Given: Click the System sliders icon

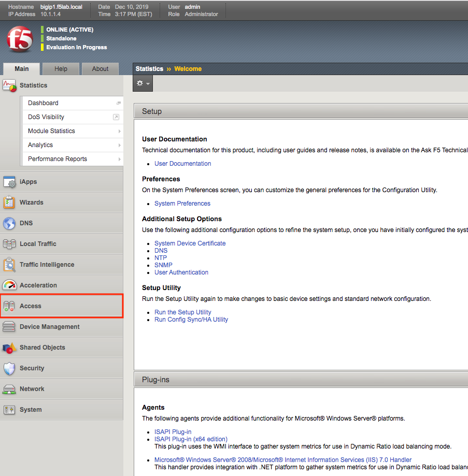Looking at the screenshot, I should (9, 410).
